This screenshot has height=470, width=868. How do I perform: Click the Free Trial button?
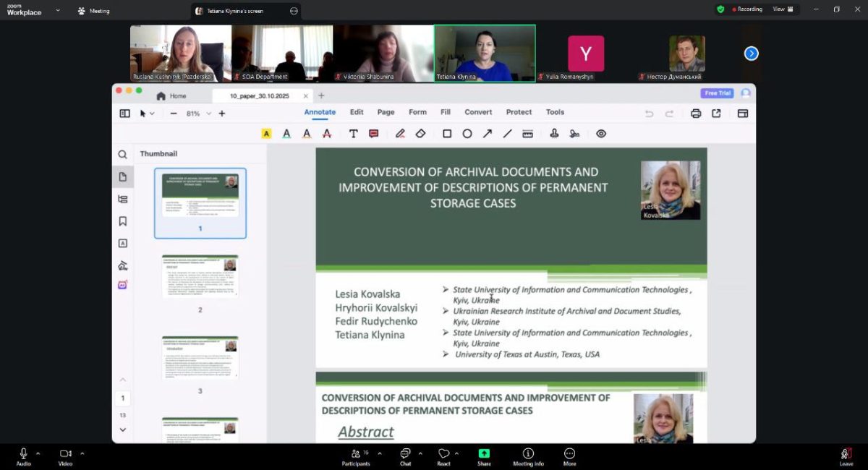717,93
